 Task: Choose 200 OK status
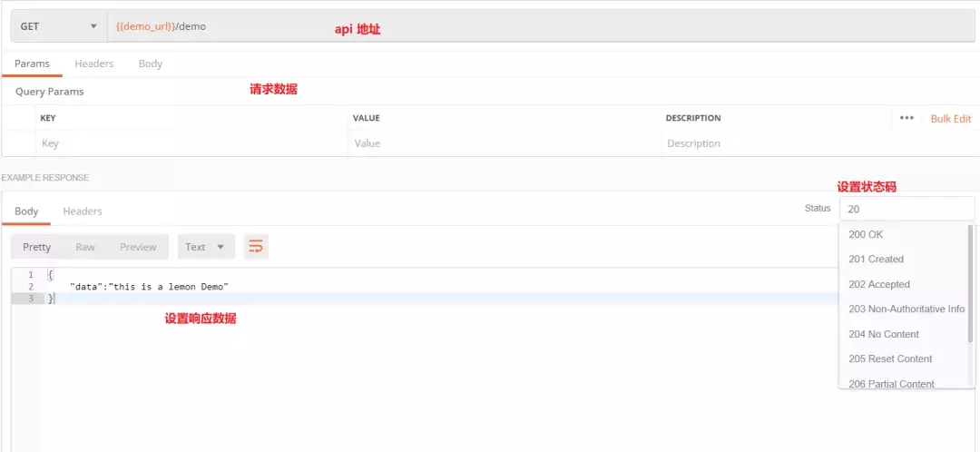903,234
